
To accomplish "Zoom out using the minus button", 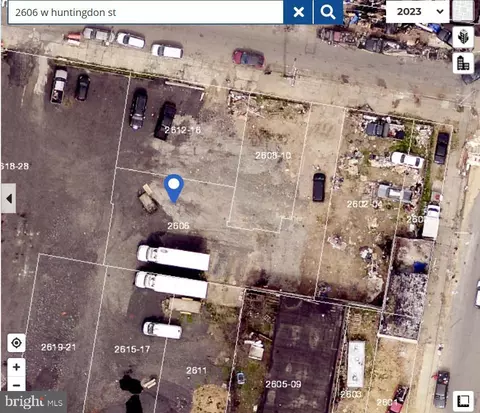I will point(16,385).
